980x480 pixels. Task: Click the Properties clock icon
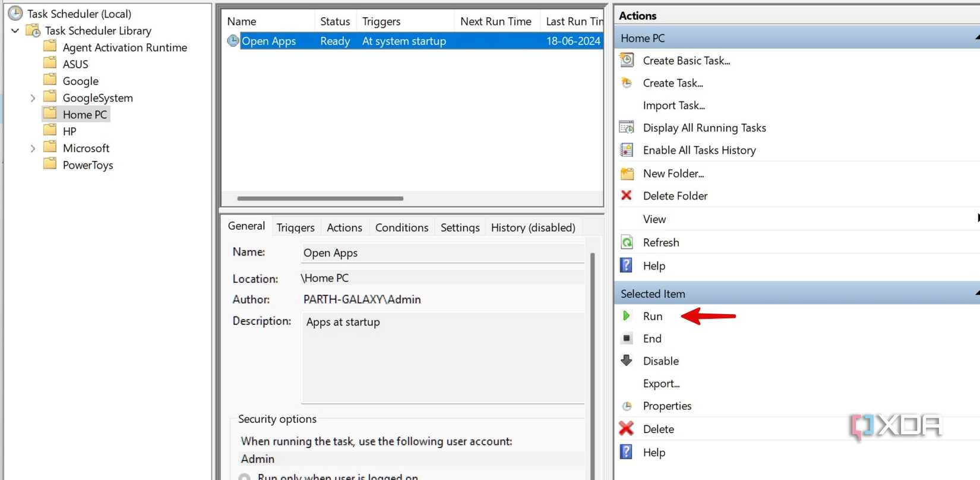pos(627,406)
